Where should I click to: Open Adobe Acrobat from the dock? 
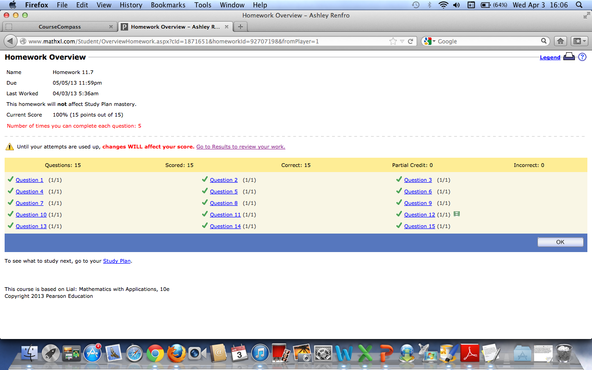tap(470, 353)
